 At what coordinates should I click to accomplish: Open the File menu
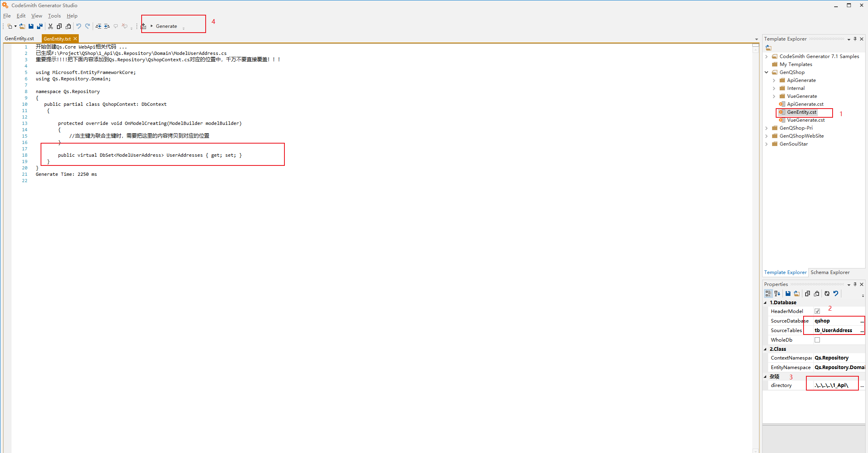tap(7, 16)
